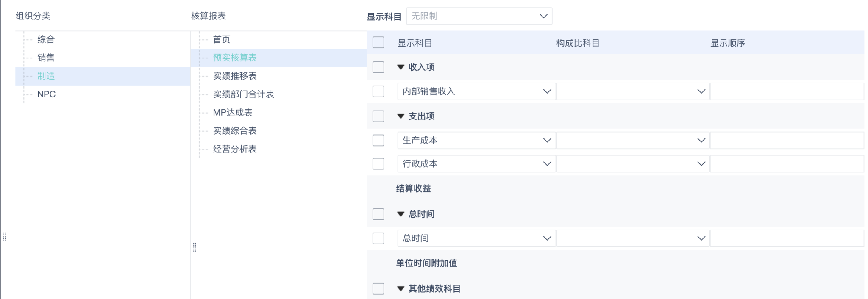The width and height of the screenshot is (868, 299).
Task: Collapse the 总时间 group triangle
Action: (x=401, y=214)
